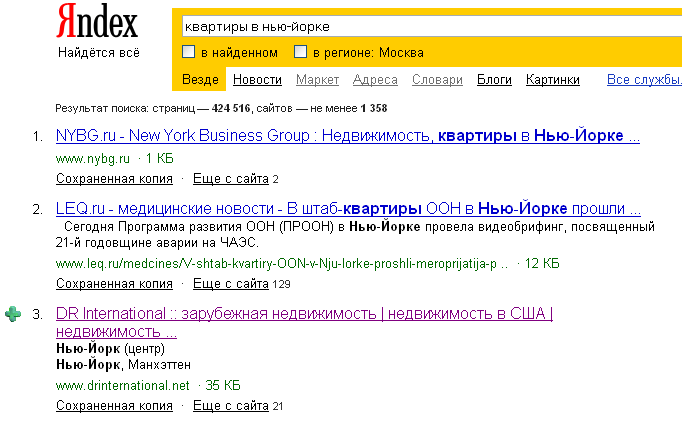This screenshot has width=682, height=421.
Task: Click the snippet line 'Нью-Йорк, Манхэттен'
Action: [x=124, y=364]
